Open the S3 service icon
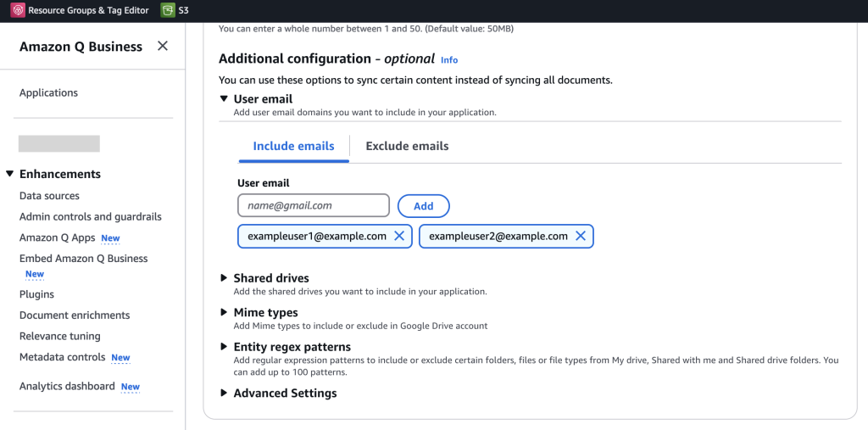Screen dimensions: 868x430 (x=168, y=10)
